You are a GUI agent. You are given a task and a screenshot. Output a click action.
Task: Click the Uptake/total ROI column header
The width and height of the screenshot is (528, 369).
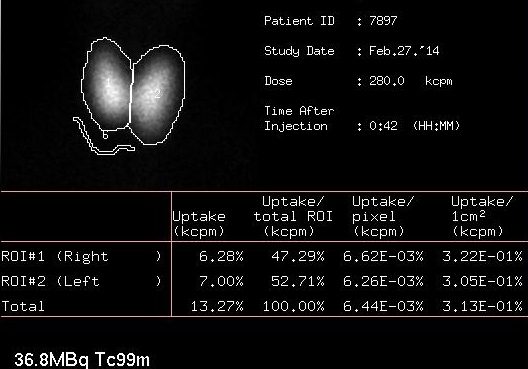pos(293,216)
